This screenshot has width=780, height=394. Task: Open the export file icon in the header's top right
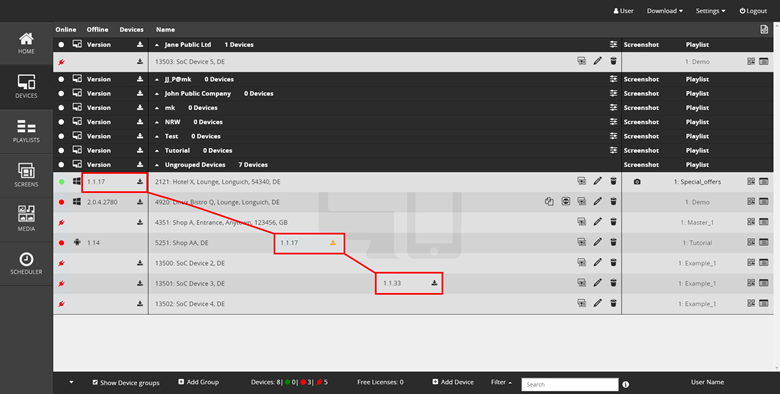click(764, 30)
